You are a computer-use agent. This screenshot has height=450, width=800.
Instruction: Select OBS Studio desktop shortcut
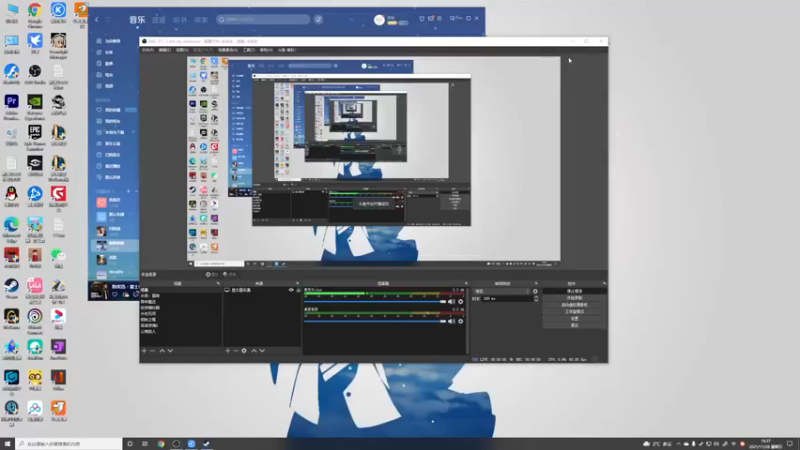pos(35,74)
